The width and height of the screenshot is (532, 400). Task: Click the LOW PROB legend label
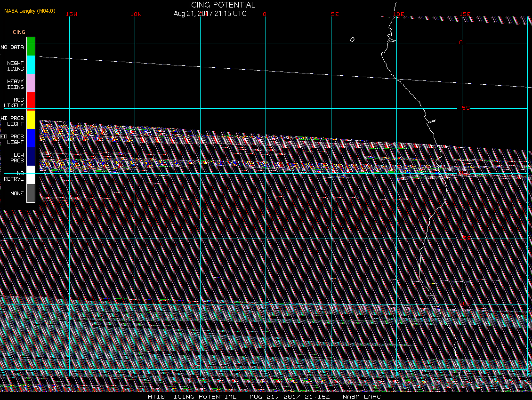(17, 158)
